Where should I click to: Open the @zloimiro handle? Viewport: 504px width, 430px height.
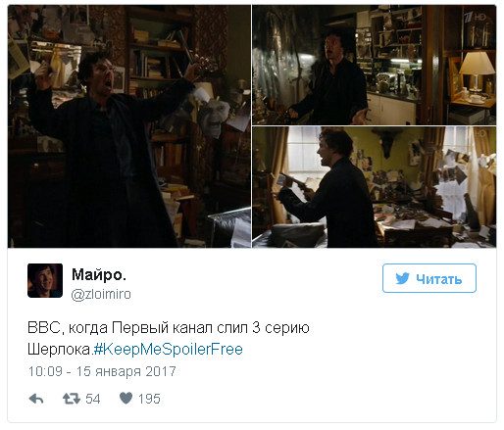coord(101,294)
